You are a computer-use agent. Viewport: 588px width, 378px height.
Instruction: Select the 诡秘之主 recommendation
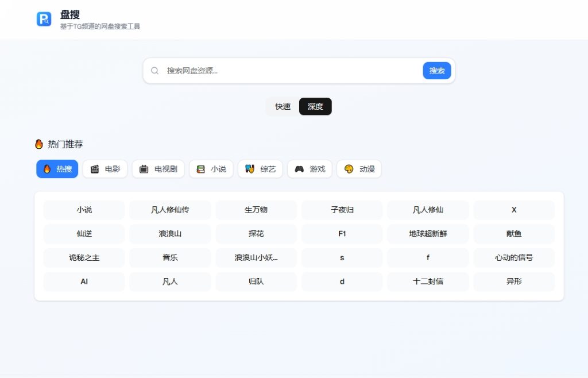click(84, 257)
